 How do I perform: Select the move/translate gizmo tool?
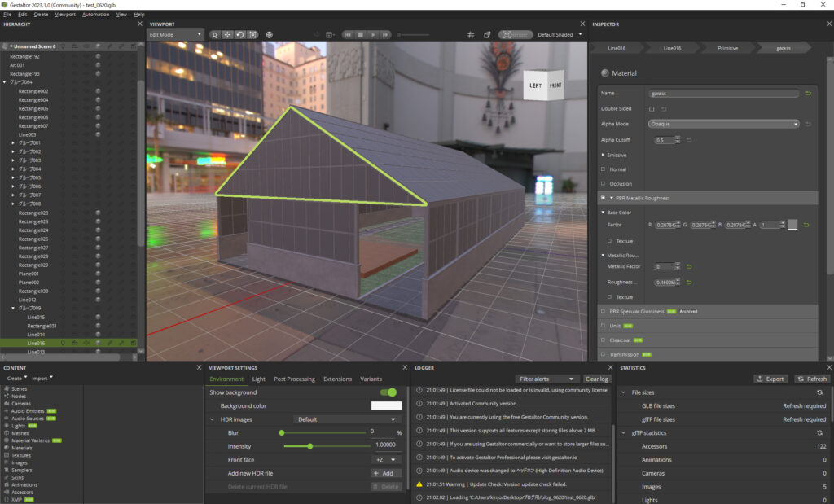pyautogui.click(x=227, y=35)
